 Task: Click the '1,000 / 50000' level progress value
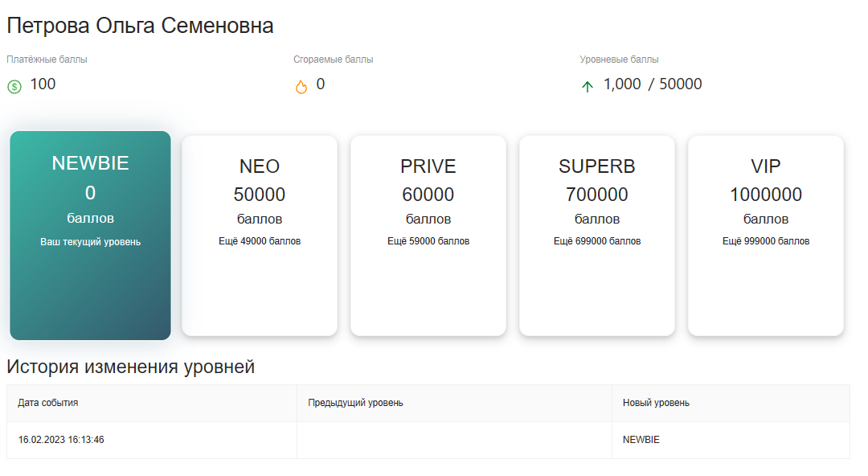coord(653,84)
